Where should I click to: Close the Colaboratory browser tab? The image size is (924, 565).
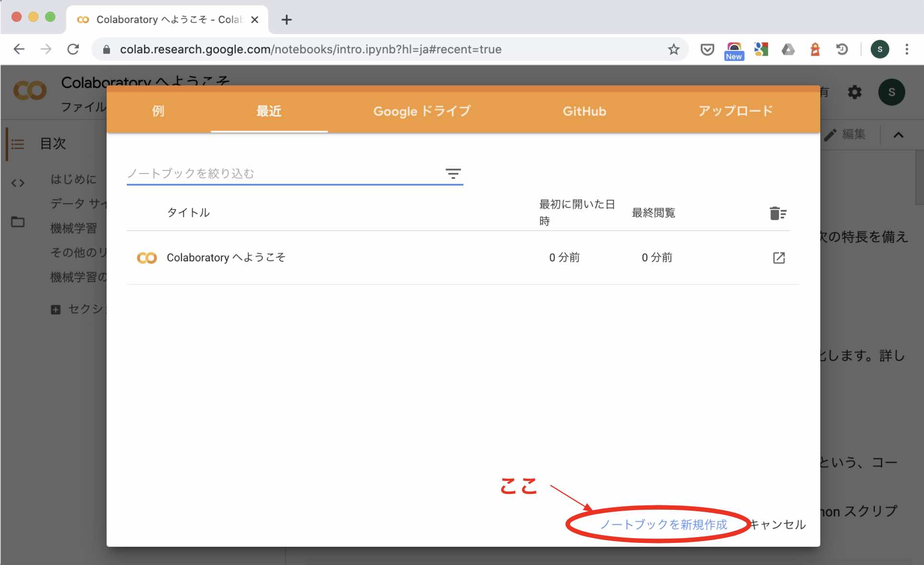pyautogui.click(x=255, y=20)
